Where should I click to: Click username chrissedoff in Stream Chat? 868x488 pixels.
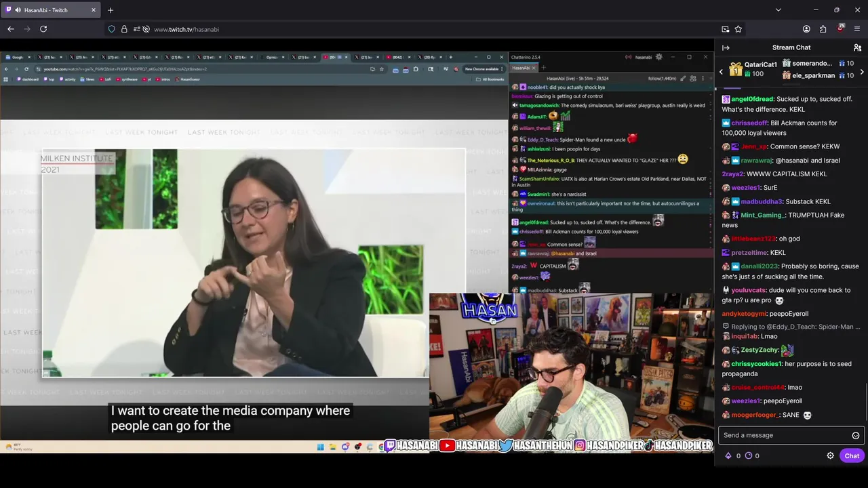[749, 123]
